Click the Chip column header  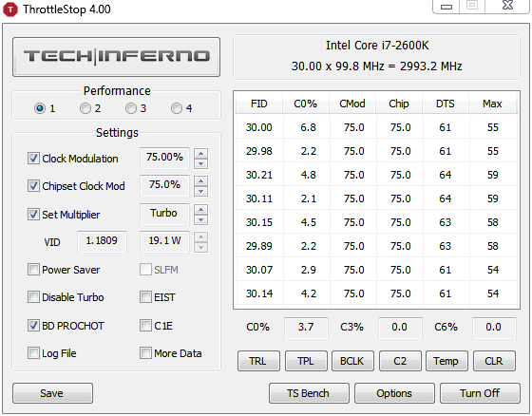399,104
